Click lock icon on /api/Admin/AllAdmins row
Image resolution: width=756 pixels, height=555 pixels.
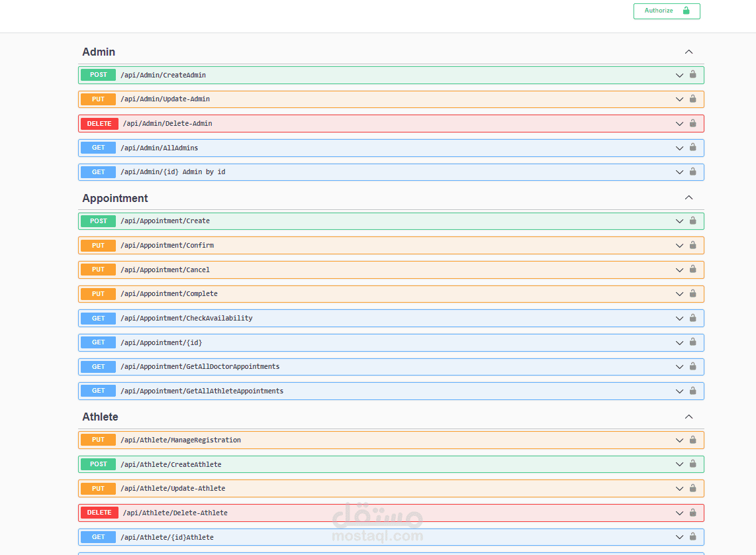693,147
